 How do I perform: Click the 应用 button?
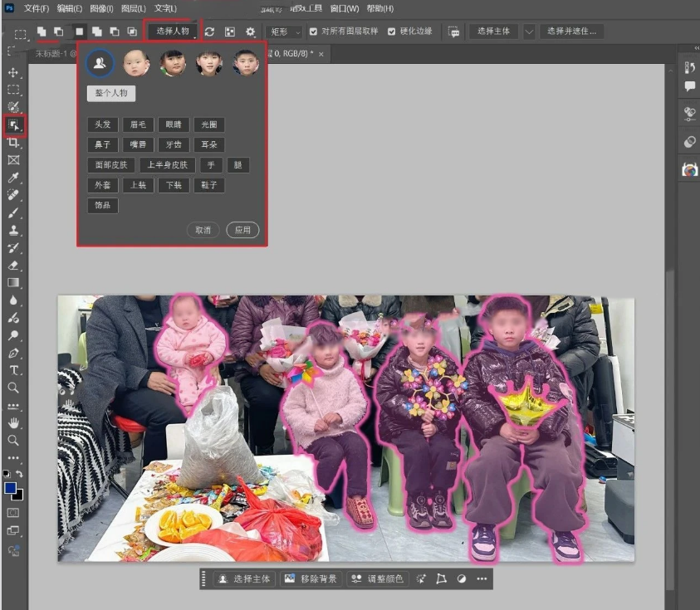coord(242,230)
